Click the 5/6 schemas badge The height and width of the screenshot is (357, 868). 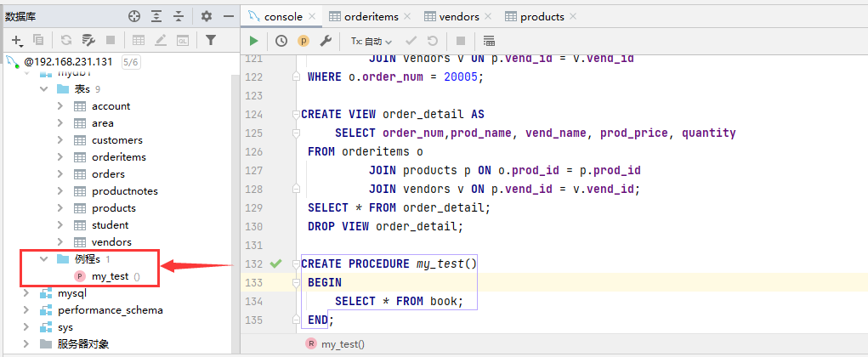[x=131, y=62]
